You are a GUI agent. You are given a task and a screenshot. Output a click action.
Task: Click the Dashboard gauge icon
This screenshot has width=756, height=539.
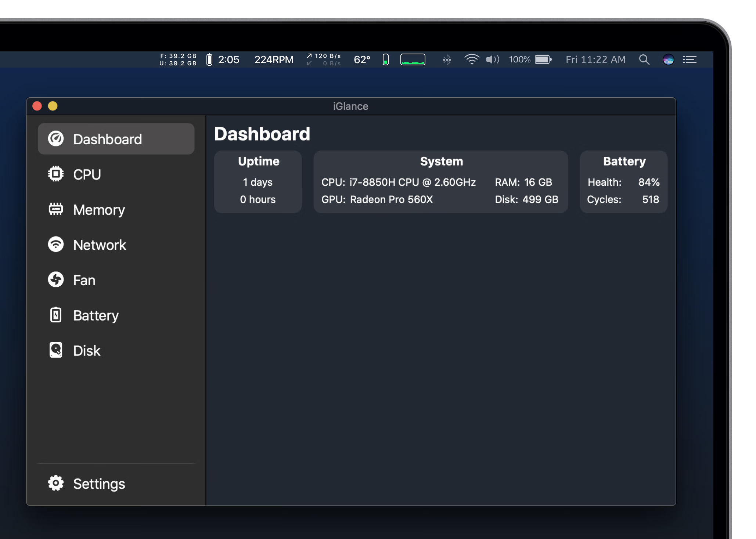[x=56, y=139]
